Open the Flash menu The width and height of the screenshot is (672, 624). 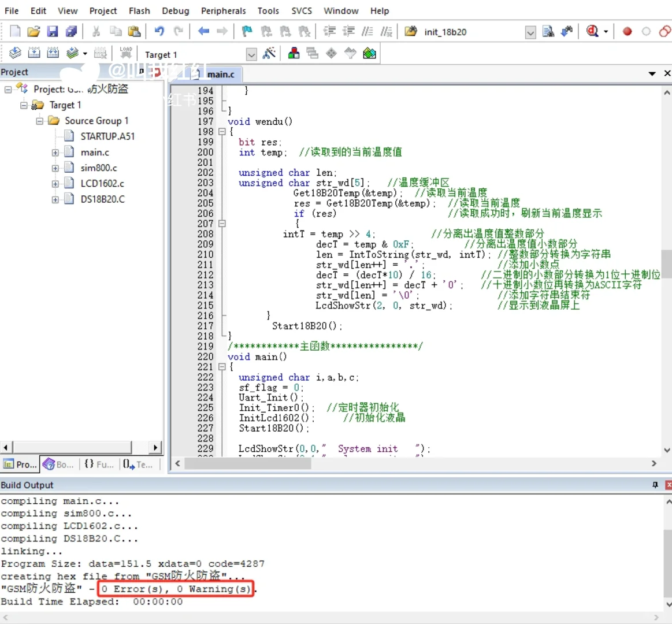pyautogui.click(x=139, y=11)
